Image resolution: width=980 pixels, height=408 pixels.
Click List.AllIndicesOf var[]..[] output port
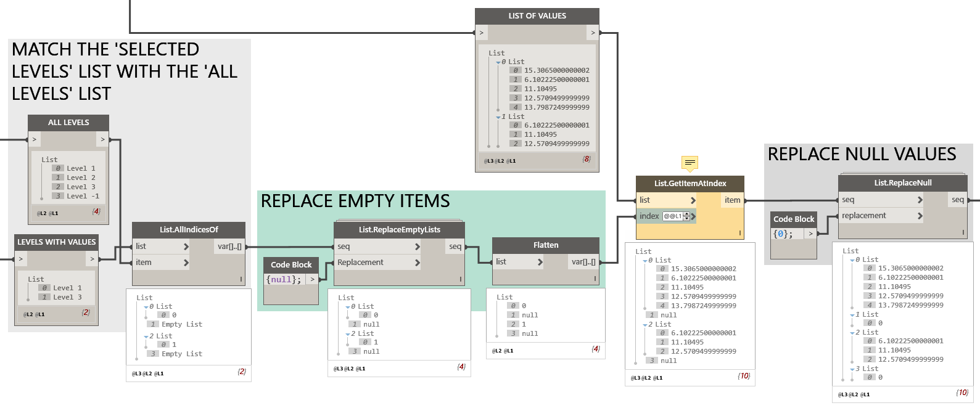pyautogui.click(x=229, y=246)
